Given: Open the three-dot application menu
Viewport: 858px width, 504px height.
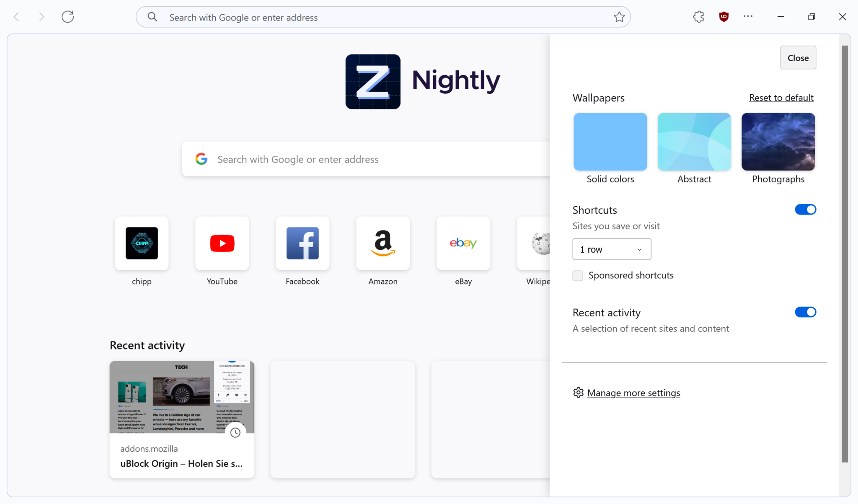Looking at the screenshot, I should (748, 16).
